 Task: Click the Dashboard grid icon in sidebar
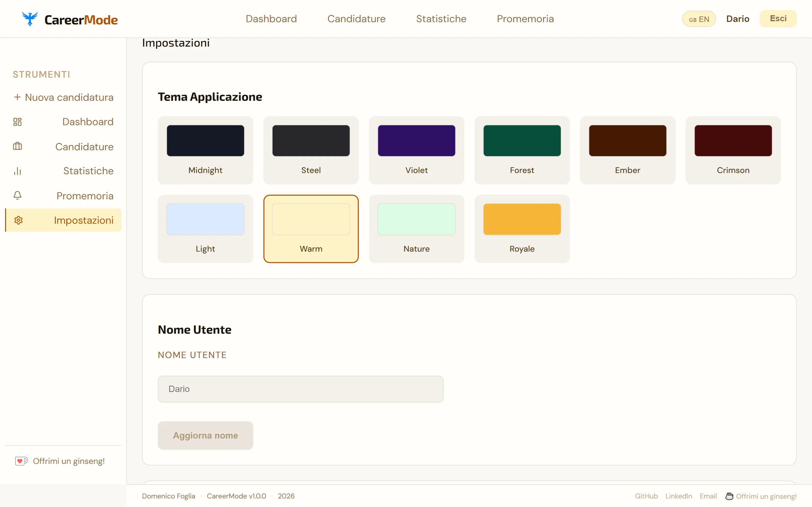[x=17, y=122]
